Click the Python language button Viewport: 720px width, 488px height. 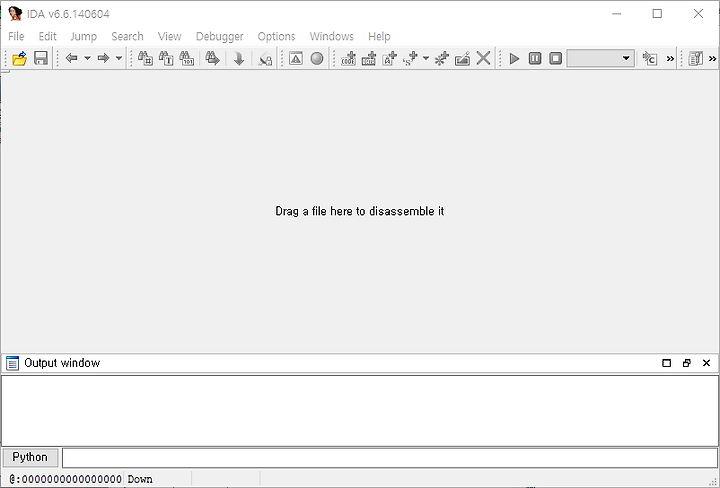[30, 457]
